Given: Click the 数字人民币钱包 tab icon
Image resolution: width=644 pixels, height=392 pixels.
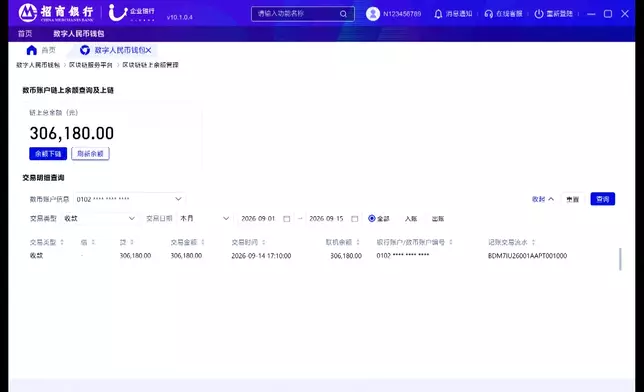Looking at the screenshot, I should pos(85,50).
